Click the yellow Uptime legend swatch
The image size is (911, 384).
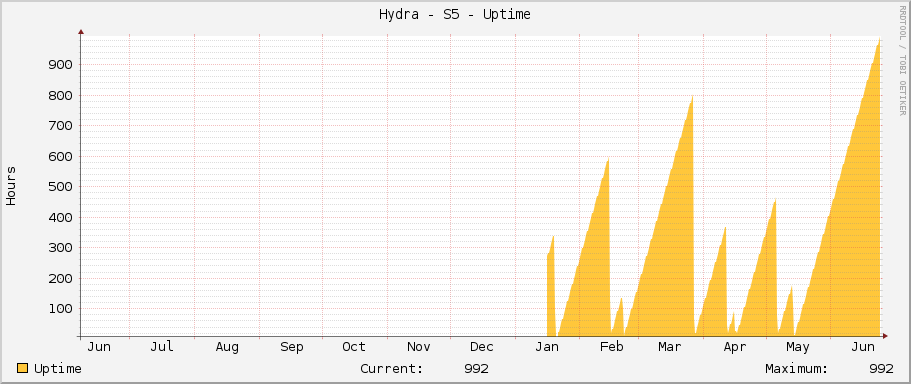coord(23,368)
